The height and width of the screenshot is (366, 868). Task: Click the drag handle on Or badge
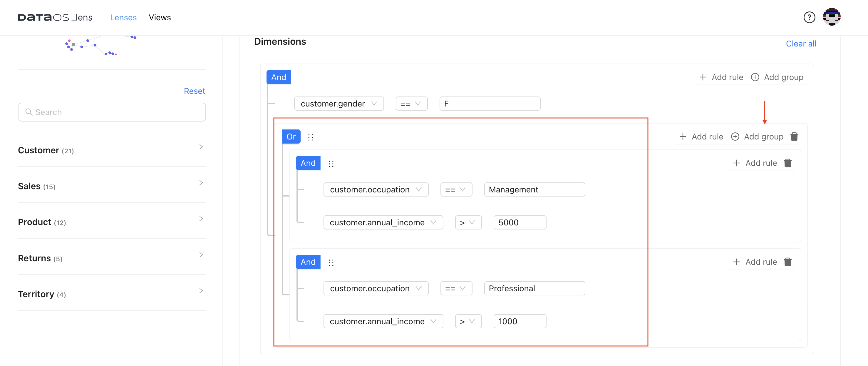309,137
